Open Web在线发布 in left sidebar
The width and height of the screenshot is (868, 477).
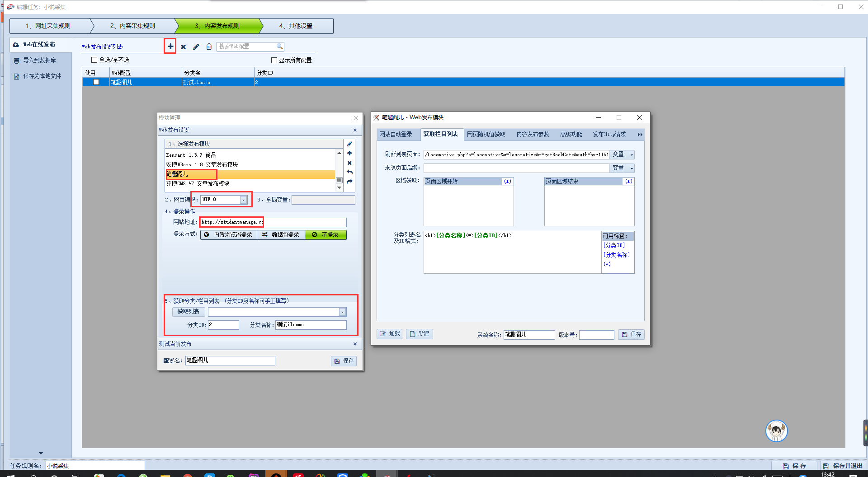coord(41,44)
